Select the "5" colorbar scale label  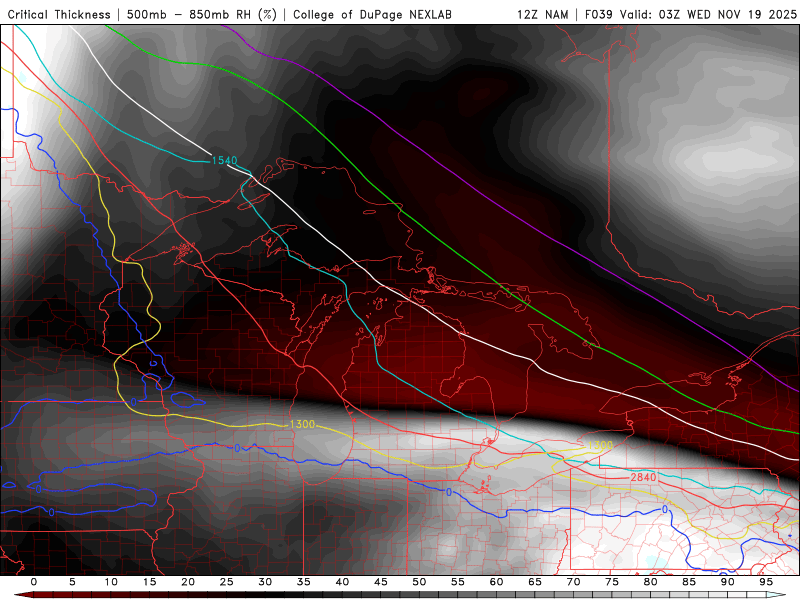coord(72,582)
